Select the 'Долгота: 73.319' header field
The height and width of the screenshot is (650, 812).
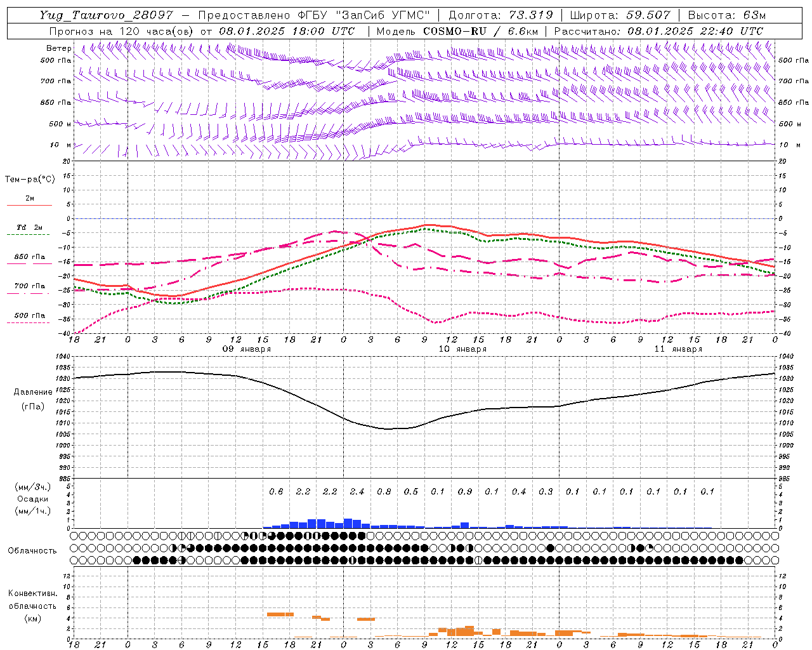(x=501, y=15)
